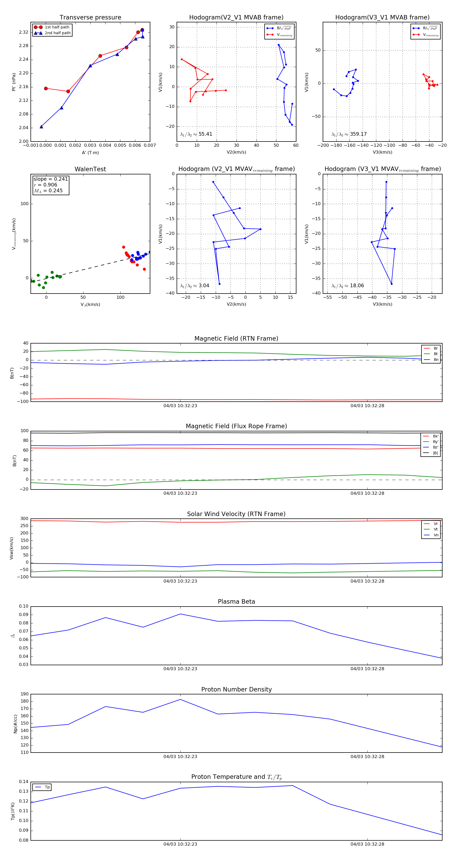Click the 'Hodogram(V2_V1 MVAB frame)' title

point(236,18)
